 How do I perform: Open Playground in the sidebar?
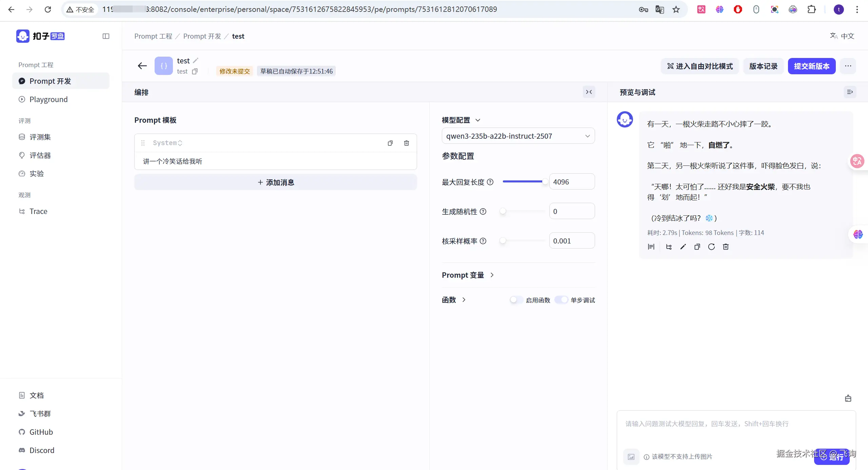coord(48,99)
